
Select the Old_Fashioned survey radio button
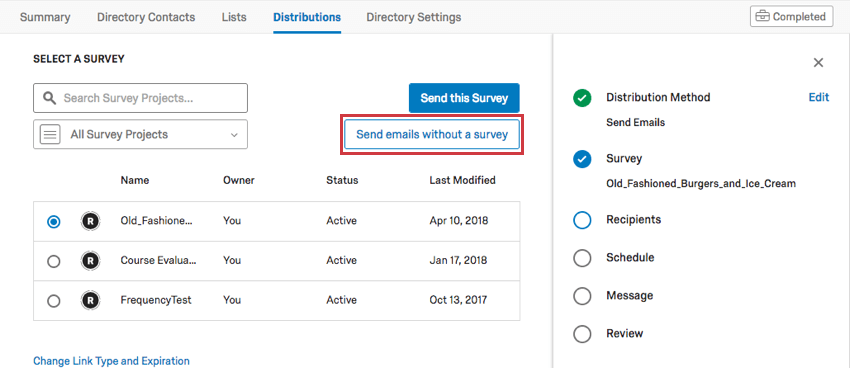tap(54, 222)
